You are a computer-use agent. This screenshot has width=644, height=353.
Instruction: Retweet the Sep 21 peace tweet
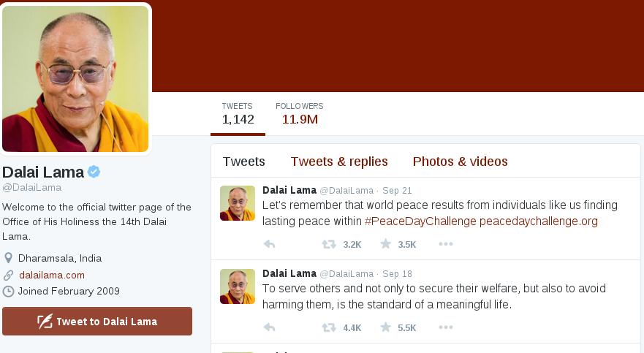pyautogui.click(x=329, y=244)
